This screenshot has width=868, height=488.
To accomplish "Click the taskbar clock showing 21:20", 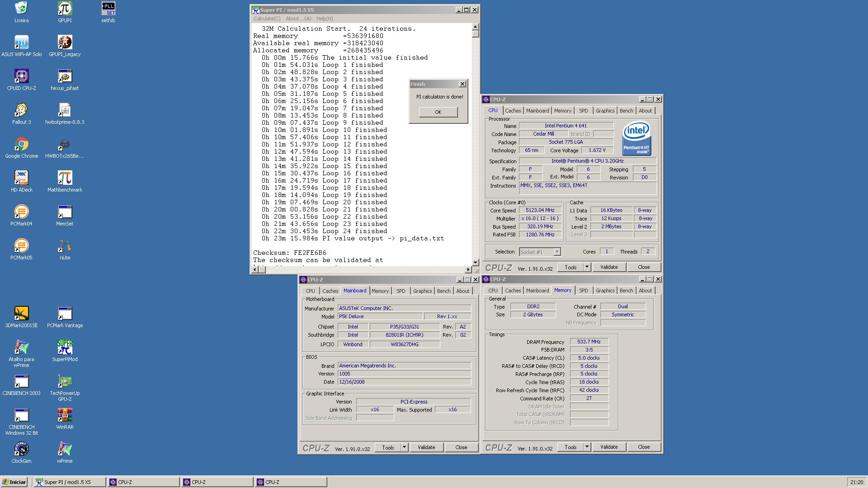I will tap(856, 482).
